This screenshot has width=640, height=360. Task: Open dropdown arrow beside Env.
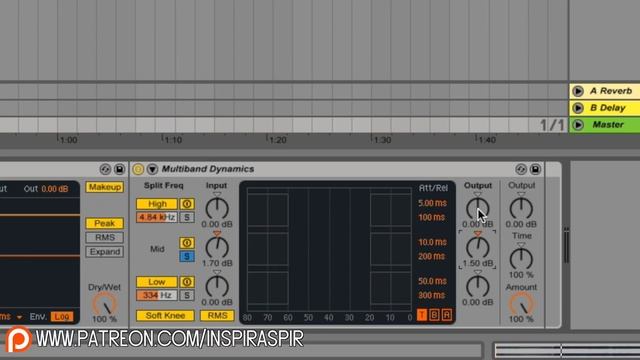[19, 317]
